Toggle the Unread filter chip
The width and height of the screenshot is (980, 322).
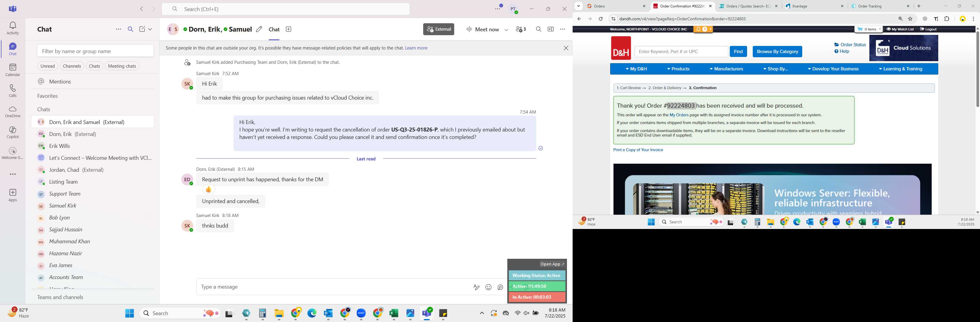pyautogui.click(x=47, y=66)
